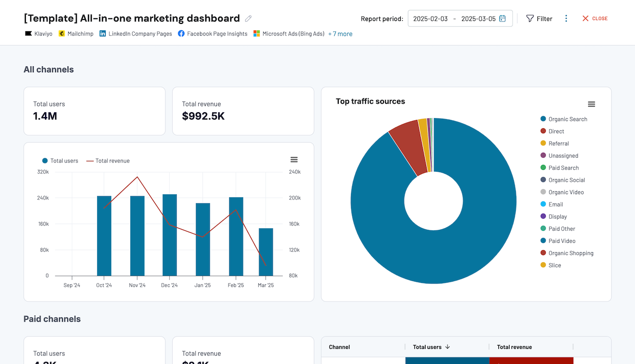Screen dimensions: 635x364
Task: Select the Mailchimp source icon
Action: click(x=61, y=34)
